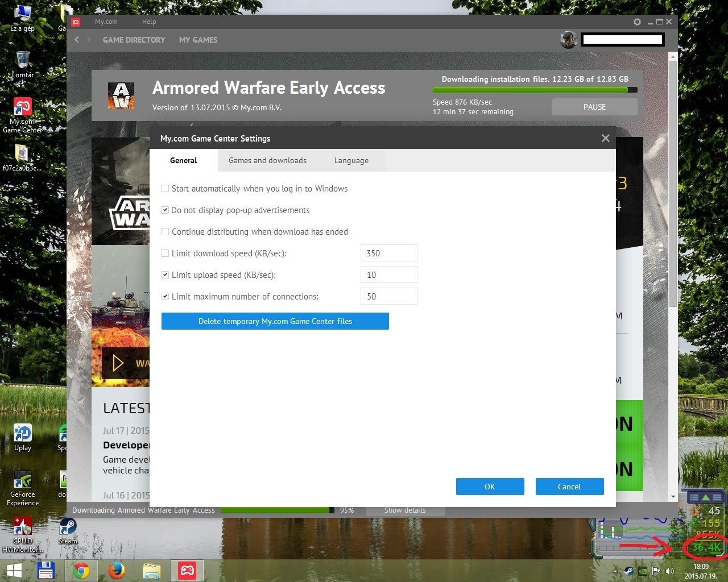Image resolution: width=728 pixels, height=582 pixels.
Task: Go to MY GAMES
Action: [x=198, y=40]
